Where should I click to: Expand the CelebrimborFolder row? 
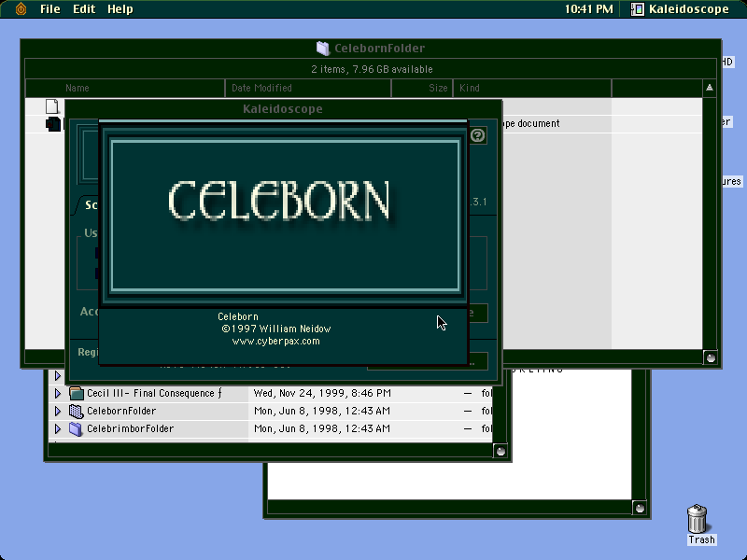point(58,428)
